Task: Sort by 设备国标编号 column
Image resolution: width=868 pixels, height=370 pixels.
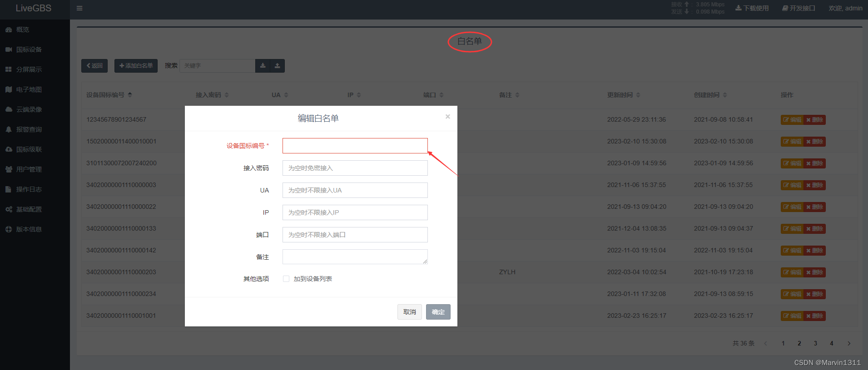Action: (109, 95)
